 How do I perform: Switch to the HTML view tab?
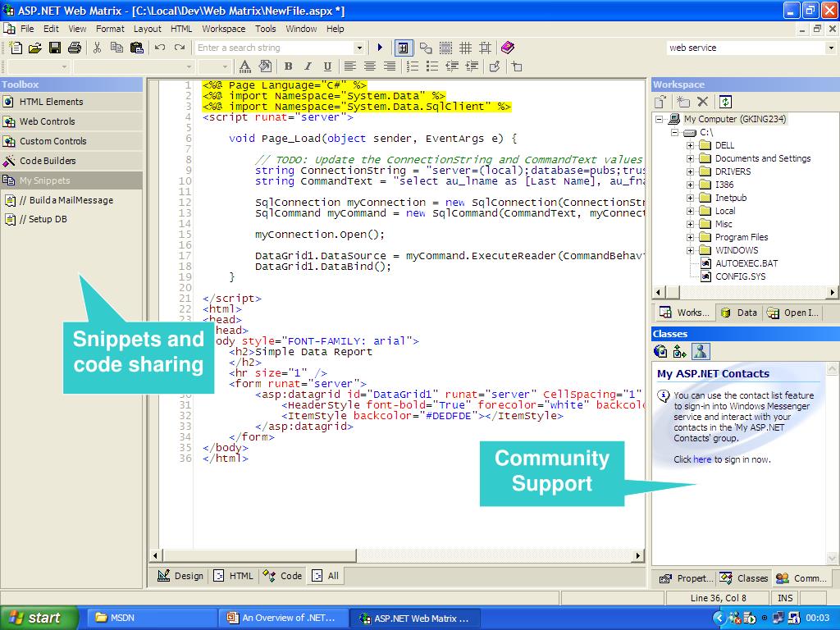point(233,576)
